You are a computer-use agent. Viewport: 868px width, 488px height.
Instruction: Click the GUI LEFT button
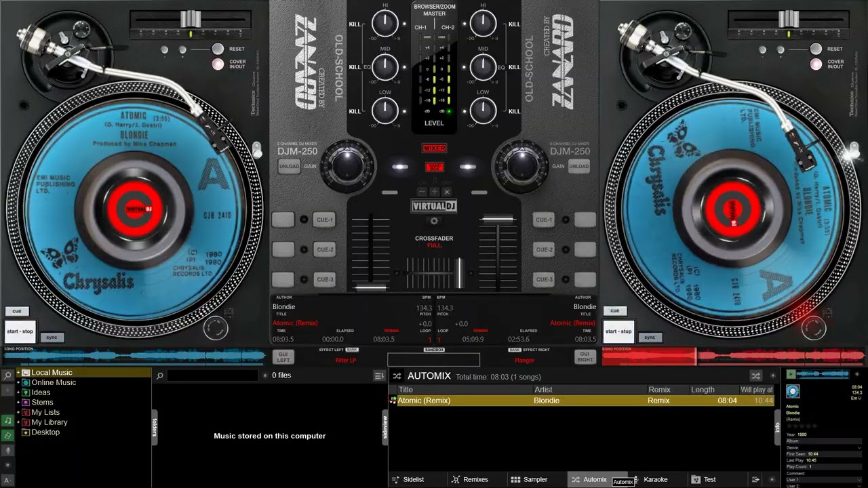[x=283, y=357]
